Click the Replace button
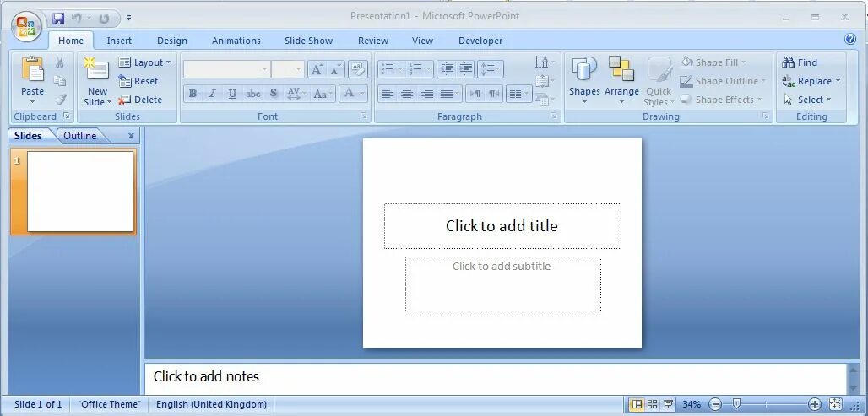 click(811, 81)
